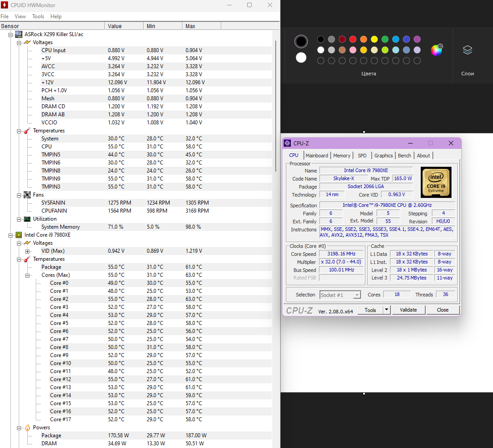The height and width of the screenshot is (448, 493).
Task: Collapse the ASRock X299 Killer SLI/ac node
Action: click(10, 35)
